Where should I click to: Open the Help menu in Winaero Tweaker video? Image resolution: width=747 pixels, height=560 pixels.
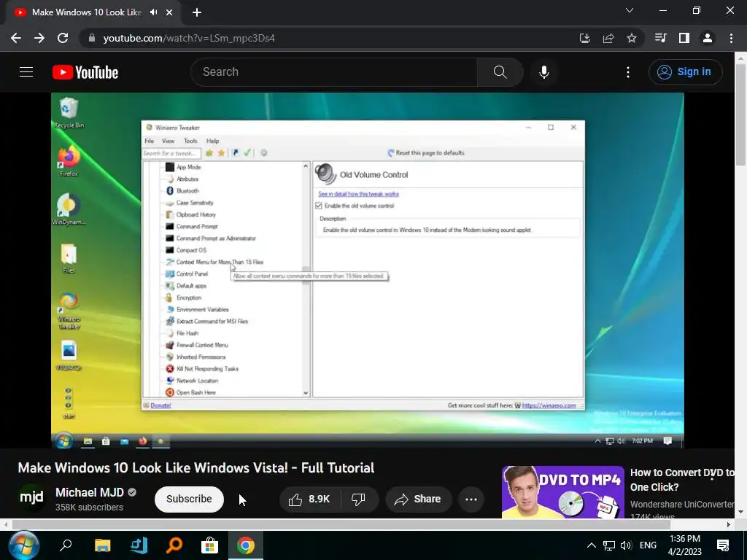pyautogui.click(x=212, y=141)
